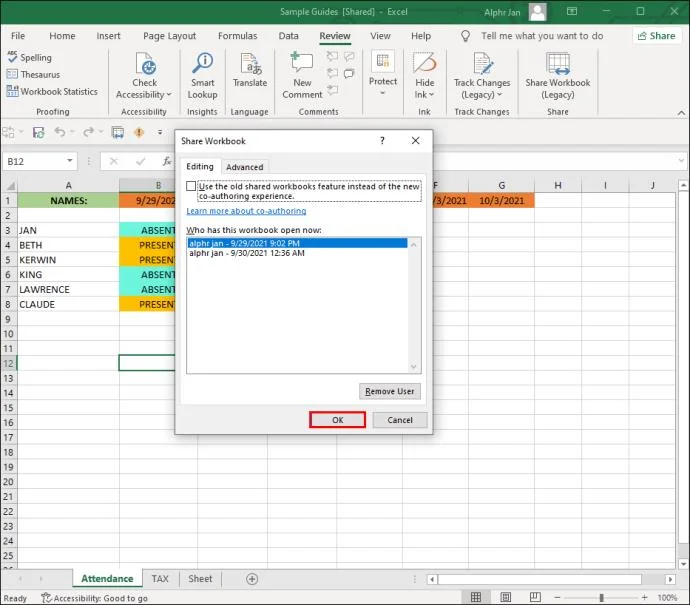Image resolution: width=690 pixels, height=605 pixels.
Task: Click the Accessibility status icon
Action: point(46,598)
